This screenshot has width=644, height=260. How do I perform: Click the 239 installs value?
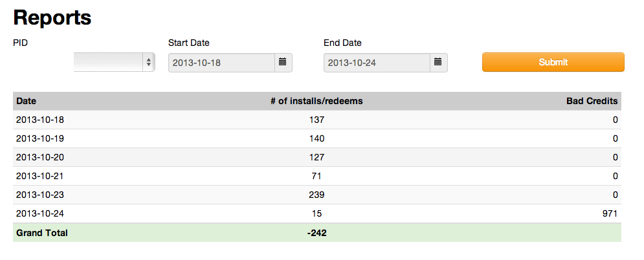point(316,195)
